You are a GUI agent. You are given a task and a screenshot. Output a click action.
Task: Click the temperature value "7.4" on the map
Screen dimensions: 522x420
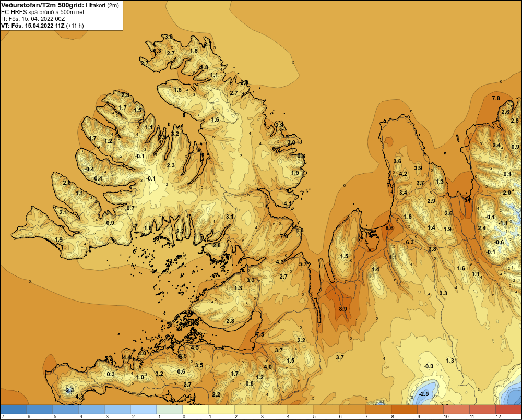pos(391,185)
